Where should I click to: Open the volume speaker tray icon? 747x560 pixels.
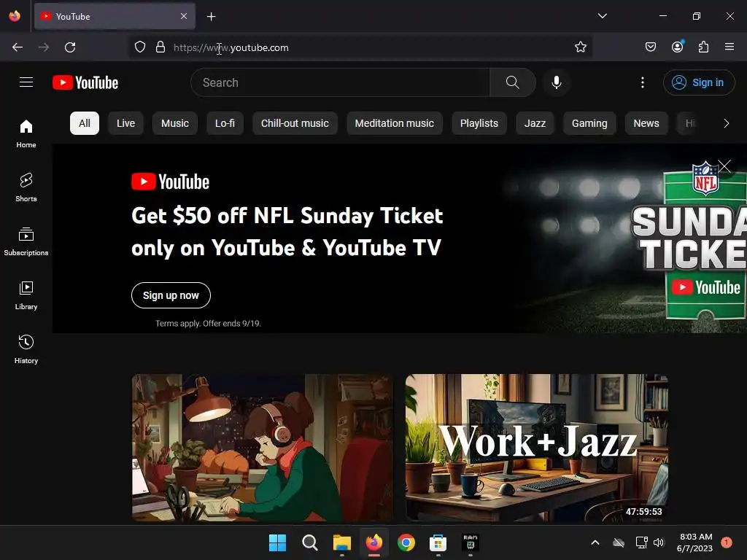click(659, 542)
